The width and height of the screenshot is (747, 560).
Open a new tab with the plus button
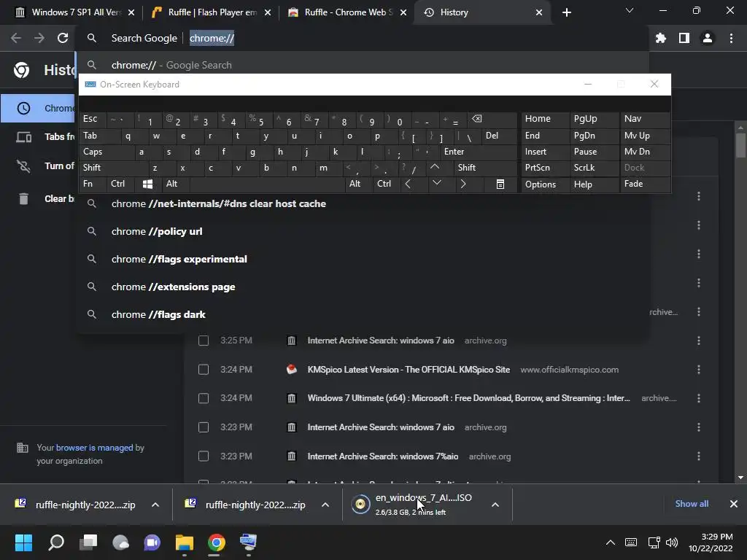(x=566, y=12)
